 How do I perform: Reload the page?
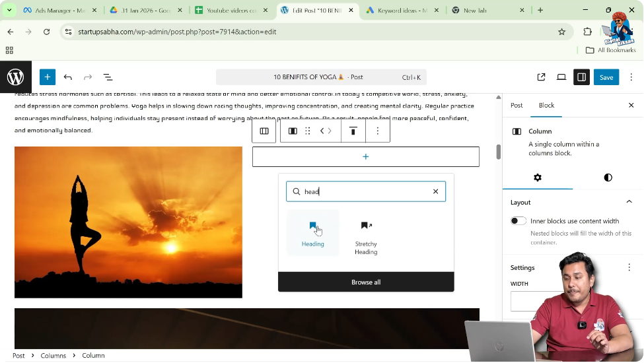pos(46,32)
